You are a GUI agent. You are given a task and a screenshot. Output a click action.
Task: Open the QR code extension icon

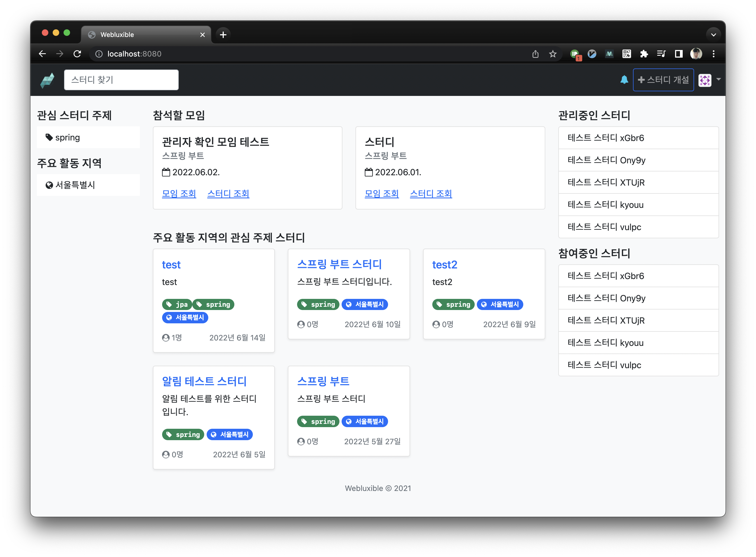626,54
